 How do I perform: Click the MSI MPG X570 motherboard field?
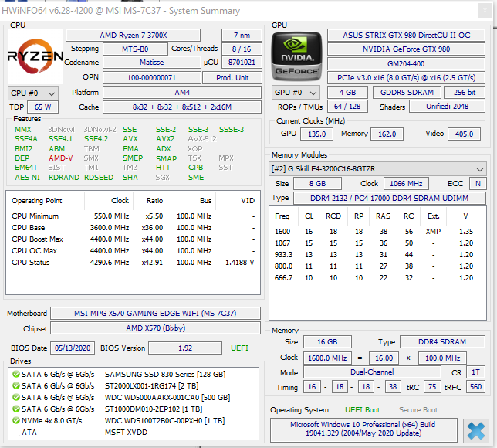pos(155,313)
